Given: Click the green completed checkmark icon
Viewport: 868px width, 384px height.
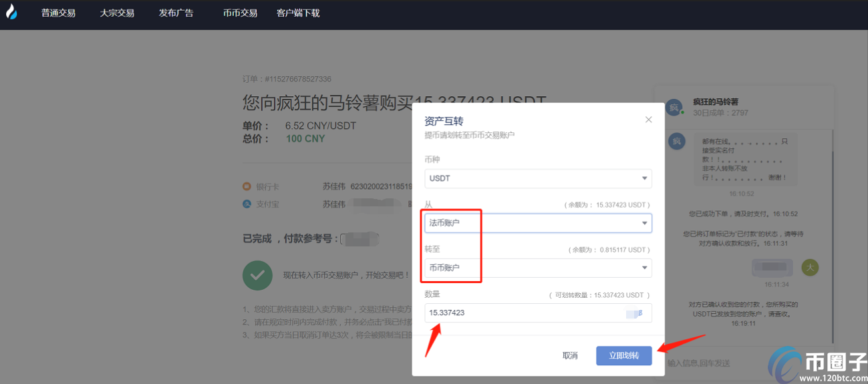Looking at the screenshot, I should (x=257, y=274).
